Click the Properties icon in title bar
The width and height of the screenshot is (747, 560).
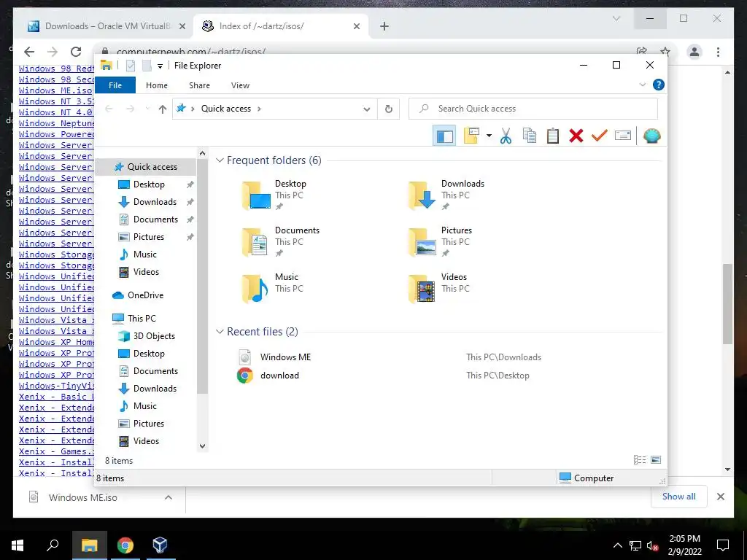point(131,66)
